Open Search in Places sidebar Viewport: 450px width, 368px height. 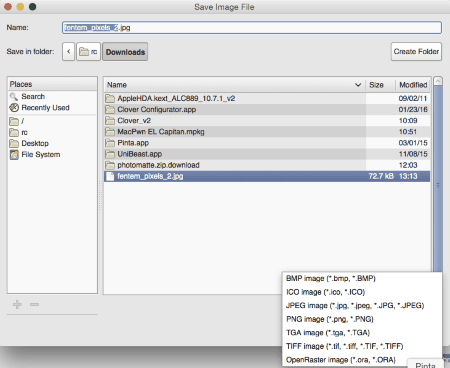click(52, 96)
